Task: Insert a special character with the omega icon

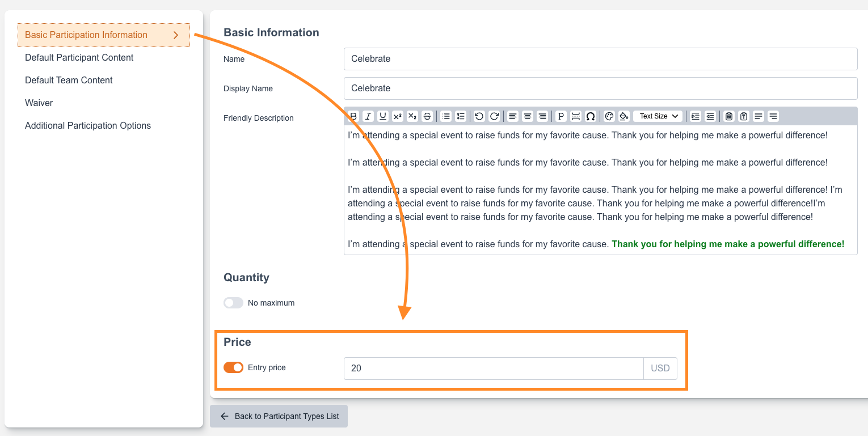Action: [x=591, y=116]
